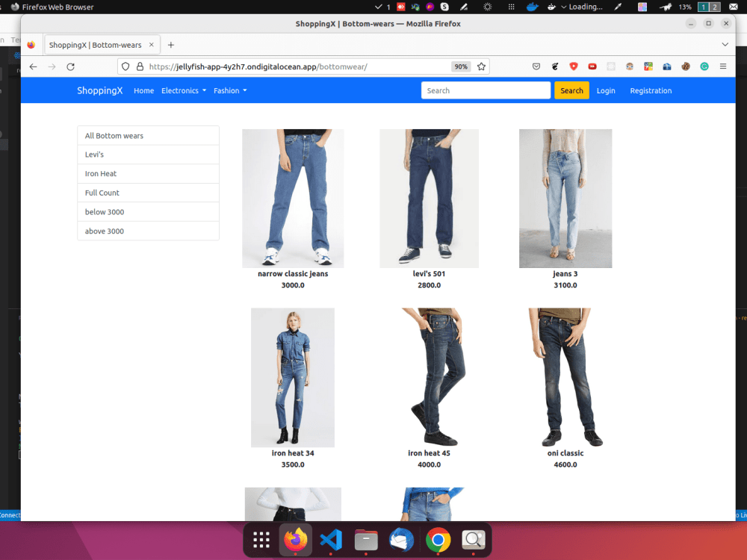Screen dimensions: 747x560
Task: Expand the Fashion category dropdown
Action: click(x=229, y=90)
